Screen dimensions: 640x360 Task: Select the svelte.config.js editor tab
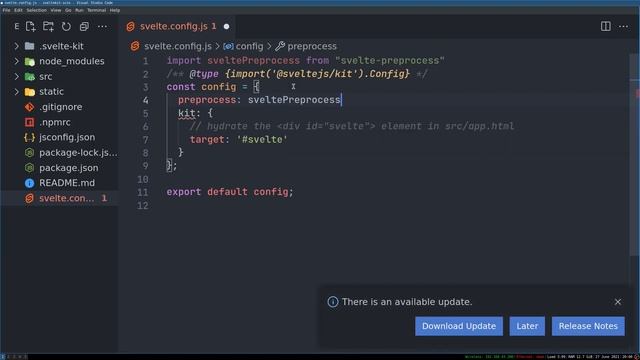[178, 27]
